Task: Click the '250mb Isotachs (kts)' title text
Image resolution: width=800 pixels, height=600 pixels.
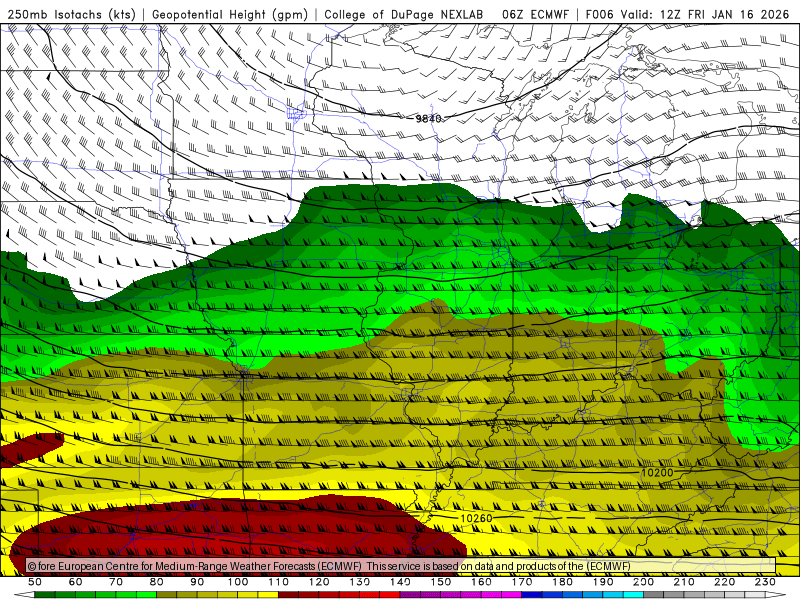Action: [71, 15]
